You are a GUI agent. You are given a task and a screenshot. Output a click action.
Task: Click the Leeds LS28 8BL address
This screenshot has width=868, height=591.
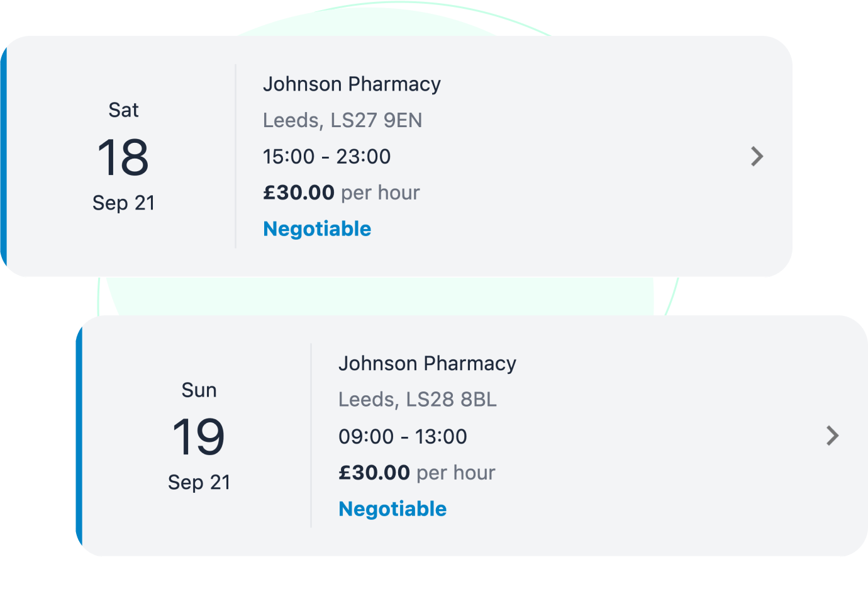[418, 399]
